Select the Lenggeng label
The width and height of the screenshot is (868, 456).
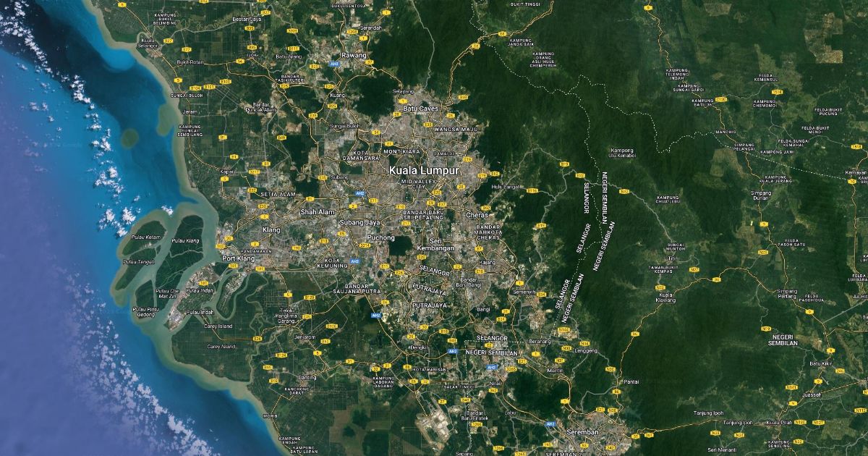584,350
